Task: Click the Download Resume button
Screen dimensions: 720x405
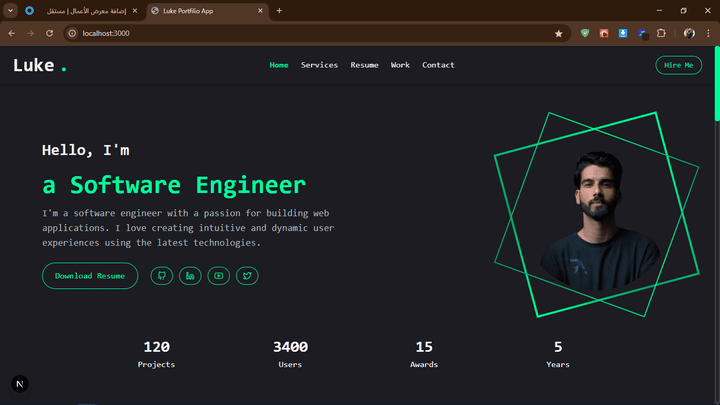Action: pyautogui.click(x=90, y=276)
